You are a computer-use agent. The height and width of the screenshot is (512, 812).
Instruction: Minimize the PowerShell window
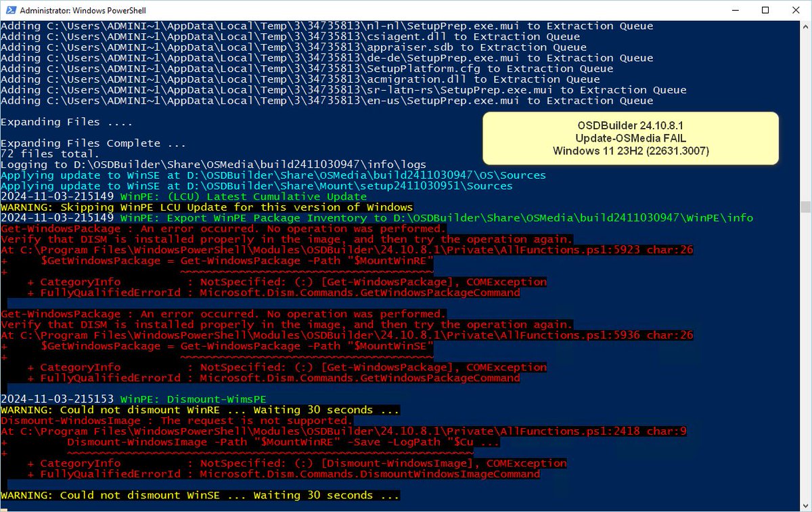pyautogui.click(x=734, y=10)
